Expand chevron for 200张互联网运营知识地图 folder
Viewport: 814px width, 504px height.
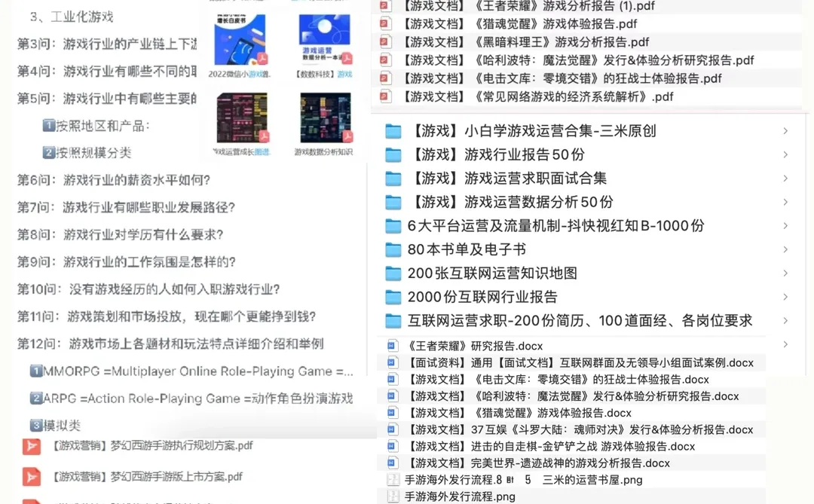tap(785, 273)
